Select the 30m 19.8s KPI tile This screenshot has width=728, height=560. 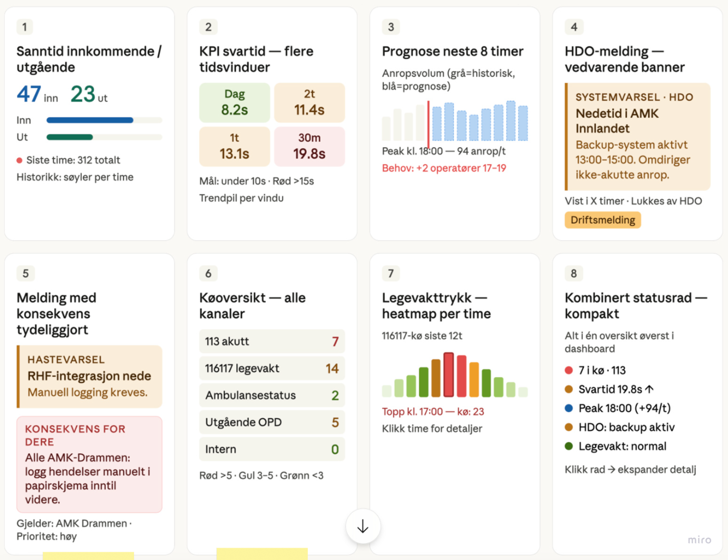click(309, 147)
